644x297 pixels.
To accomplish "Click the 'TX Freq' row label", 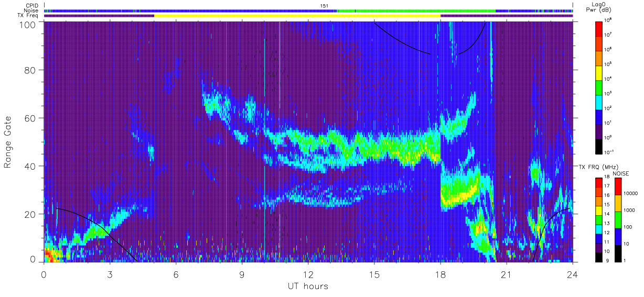I will click(x=29, y=16).
